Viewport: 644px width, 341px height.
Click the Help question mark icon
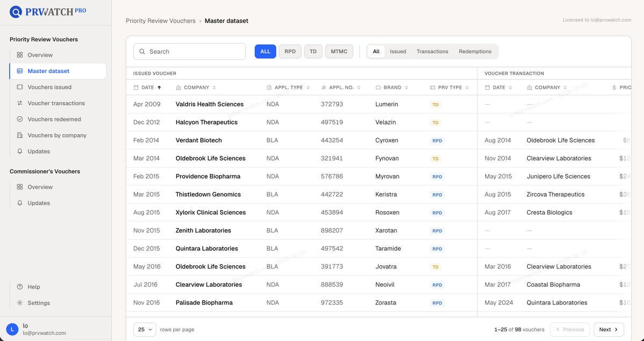(x=20, y=287)
